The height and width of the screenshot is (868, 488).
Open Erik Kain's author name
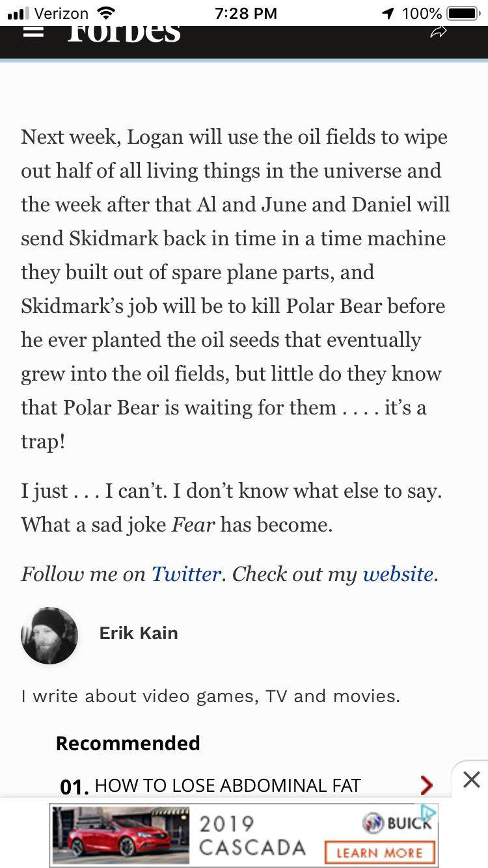(x=138, y=633)
